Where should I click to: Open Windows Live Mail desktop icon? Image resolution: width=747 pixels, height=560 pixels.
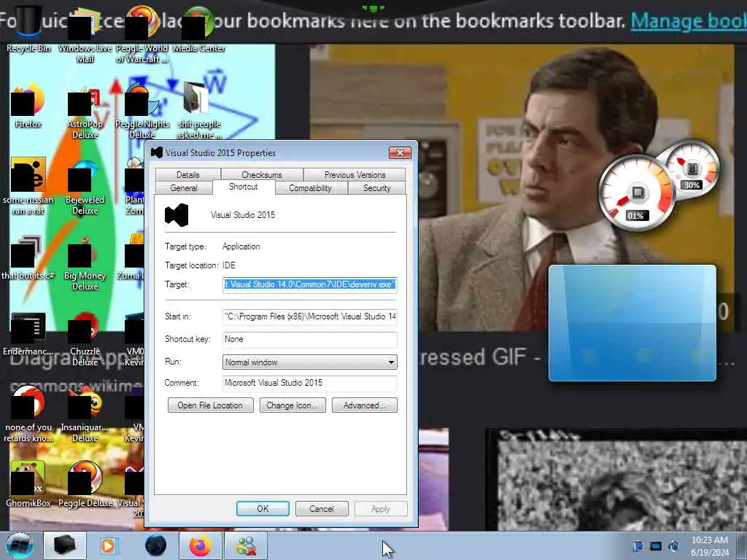(85, 35)
